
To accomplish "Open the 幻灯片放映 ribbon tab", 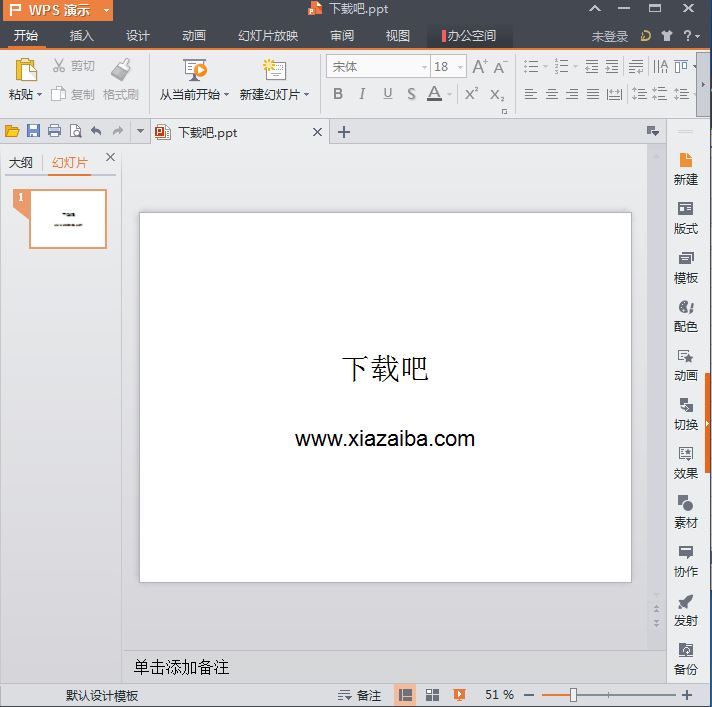I will [x=268, y=35].
